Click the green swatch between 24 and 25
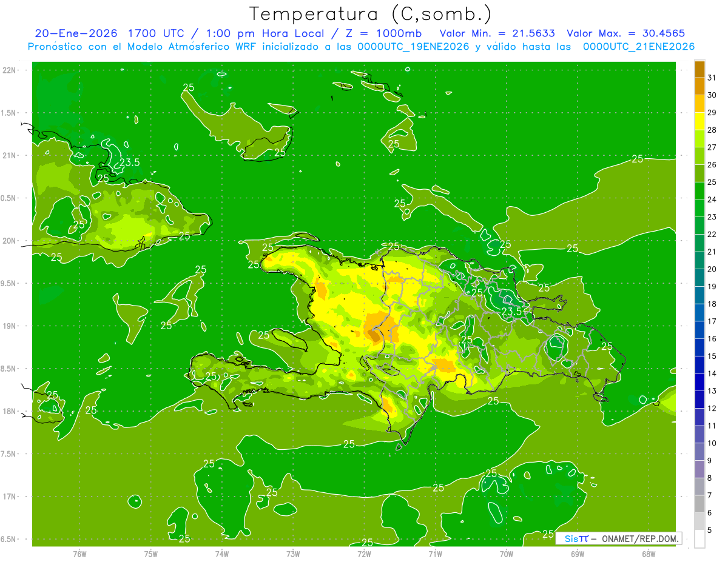The image size is (728, 562). pos(699,191)
